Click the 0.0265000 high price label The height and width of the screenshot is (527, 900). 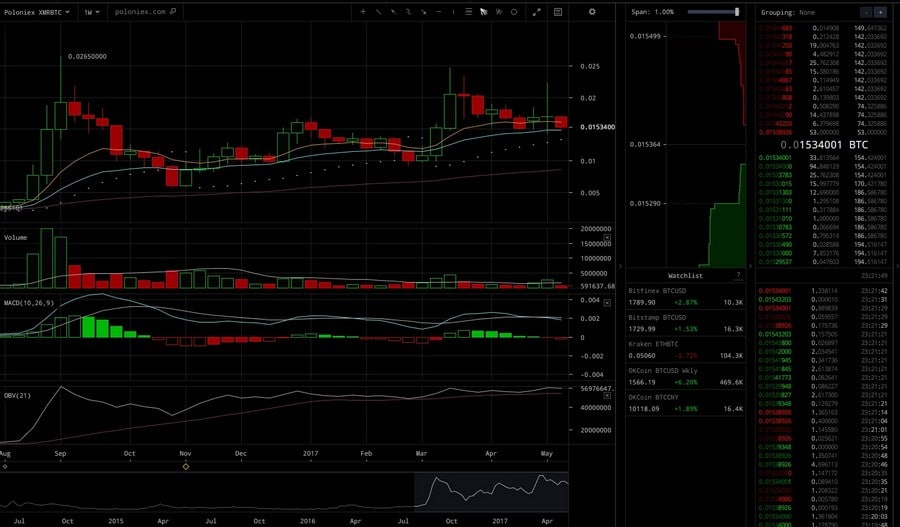click(87, 56)
